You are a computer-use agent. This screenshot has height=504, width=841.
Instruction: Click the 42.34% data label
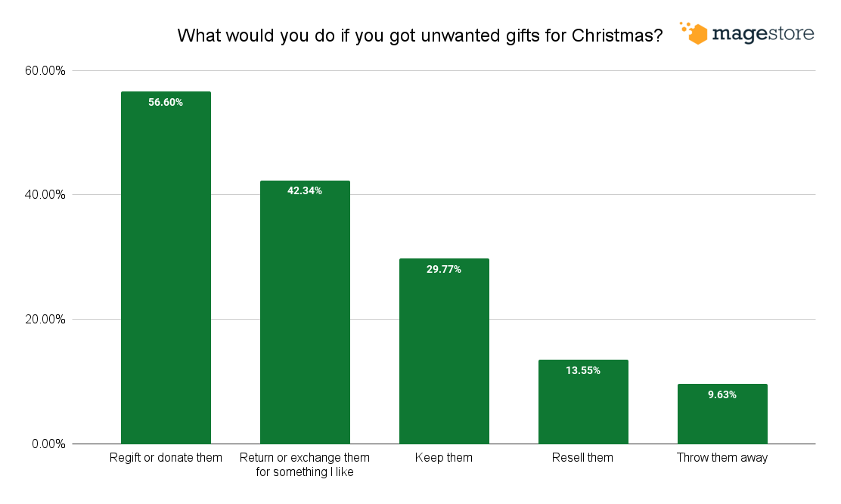[x=305, y=191]
